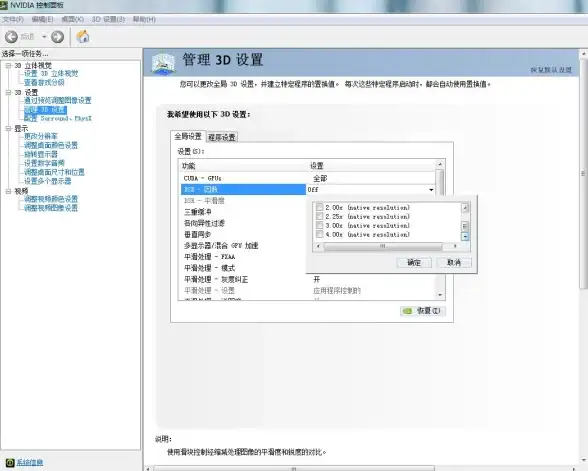Collapse the 3D 设置 tree node
This screenshot has width=588, height=471.
pos(8,92)
